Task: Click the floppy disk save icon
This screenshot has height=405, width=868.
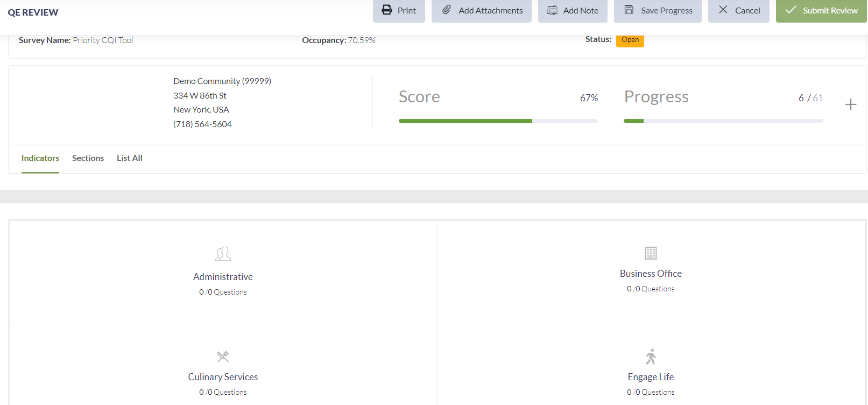Action: 629,9
